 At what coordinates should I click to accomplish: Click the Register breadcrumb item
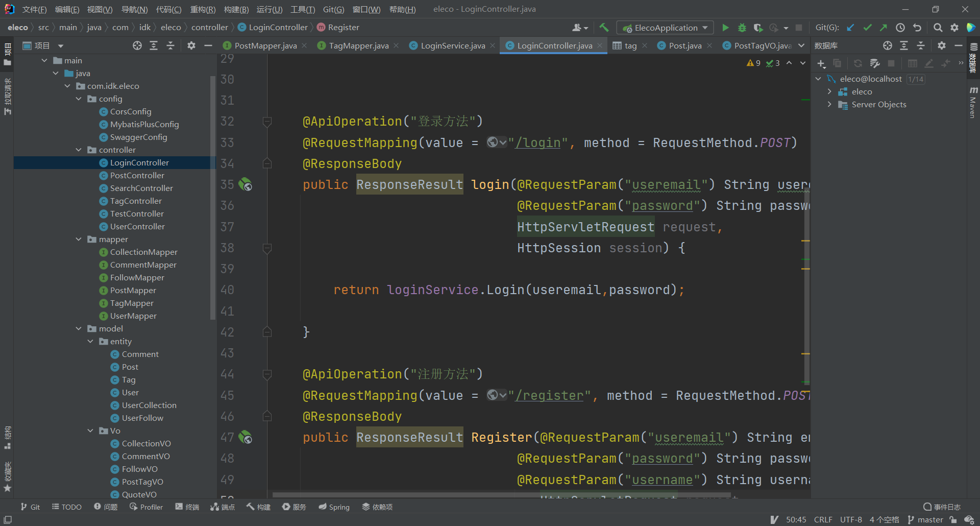(x=338, y=27)
